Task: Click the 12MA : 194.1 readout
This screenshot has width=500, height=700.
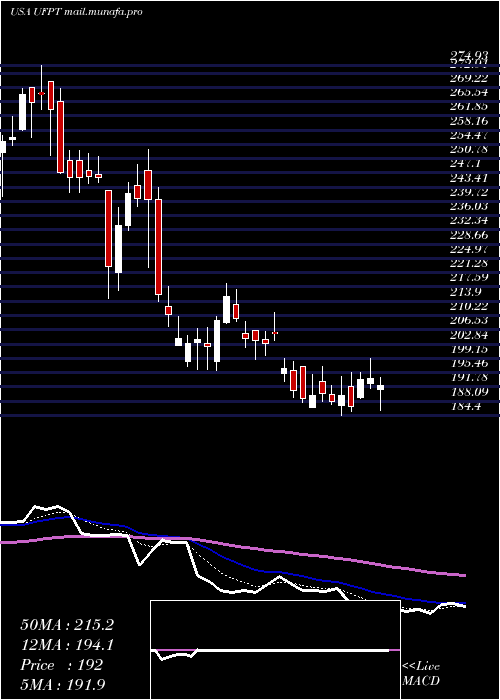Action: point(67,645)
